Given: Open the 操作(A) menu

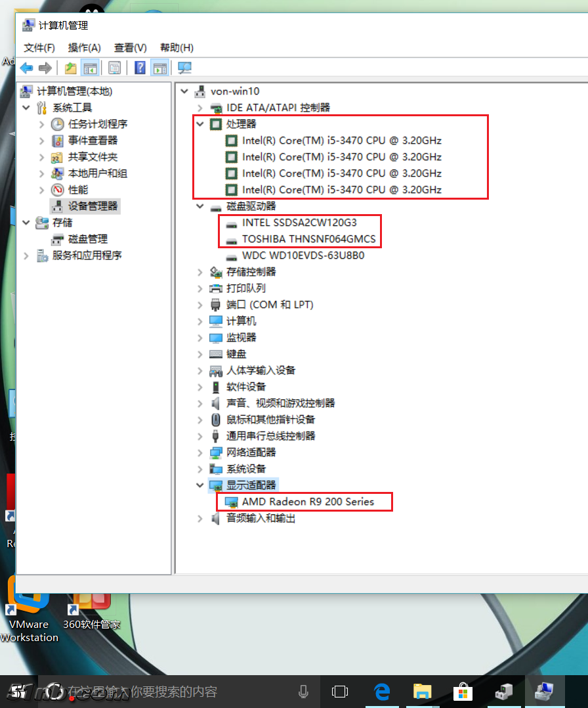Looking at the screenshot, I should click(x=85, y=47).
